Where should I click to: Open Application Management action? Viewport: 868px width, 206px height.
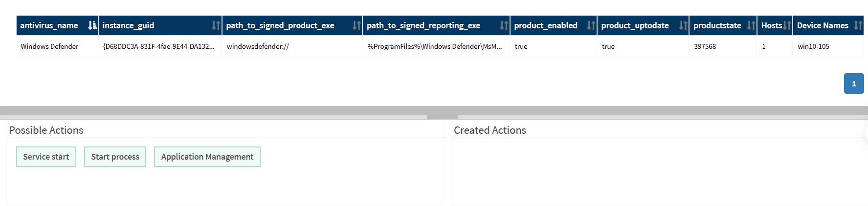click(x=207, y=157)
